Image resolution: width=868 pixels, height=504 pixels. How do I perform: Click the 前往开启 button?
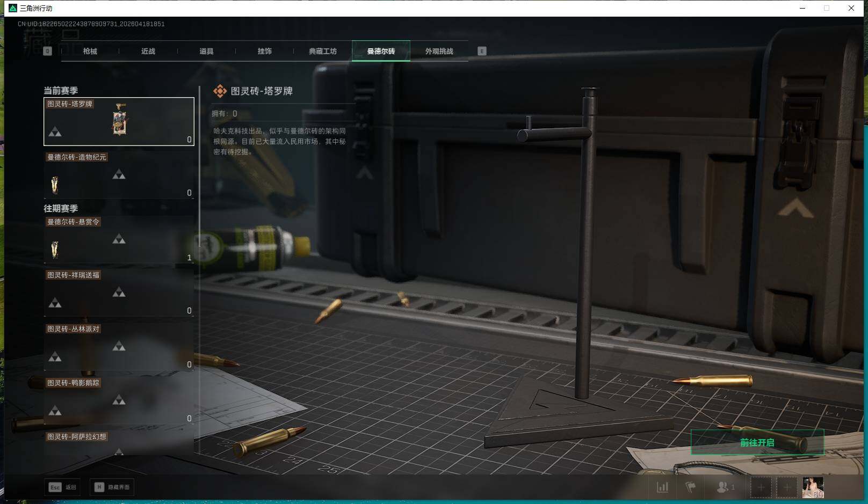757,443
